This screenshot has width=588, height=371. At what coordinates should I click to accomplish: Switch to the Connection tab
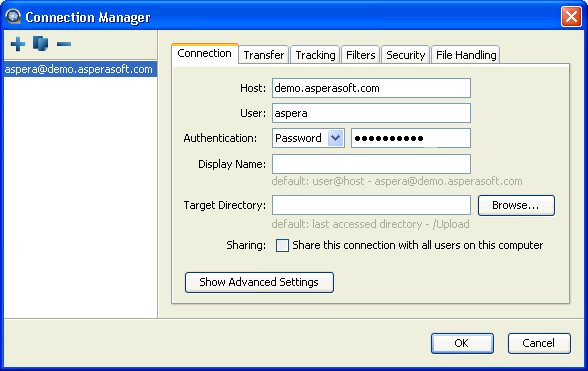pyautogui.click(x=205, y=54)
